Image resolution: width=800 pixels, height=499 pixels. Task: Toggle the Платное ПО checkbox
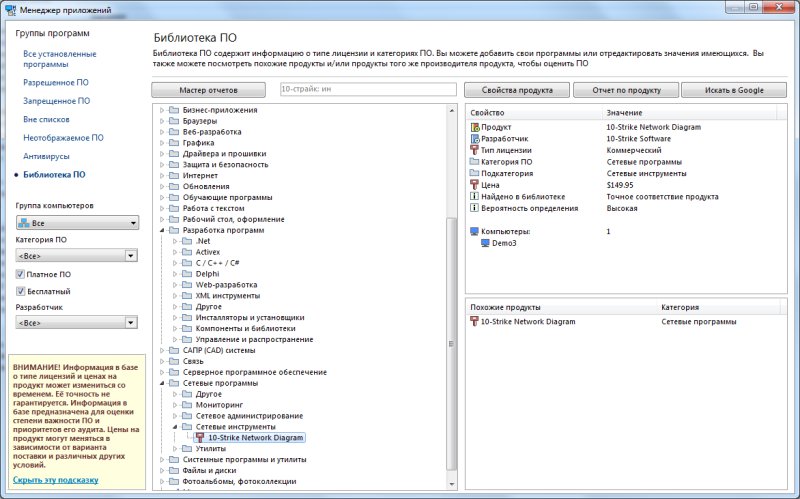tap(20, 275)
